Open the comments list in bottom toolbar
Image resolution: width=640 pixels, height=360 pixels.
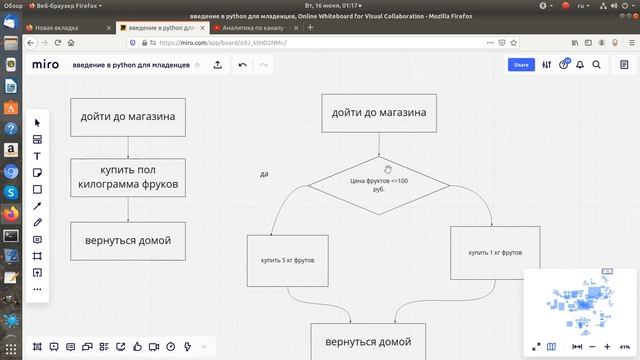coord(71,347)
